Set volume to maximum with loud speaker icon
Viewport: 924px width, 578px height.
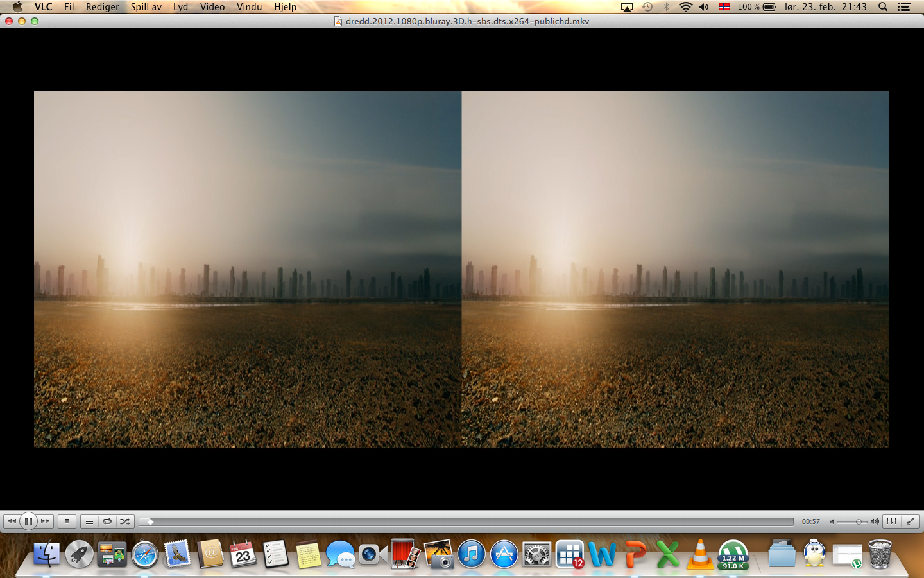click(x=875, y=521)
